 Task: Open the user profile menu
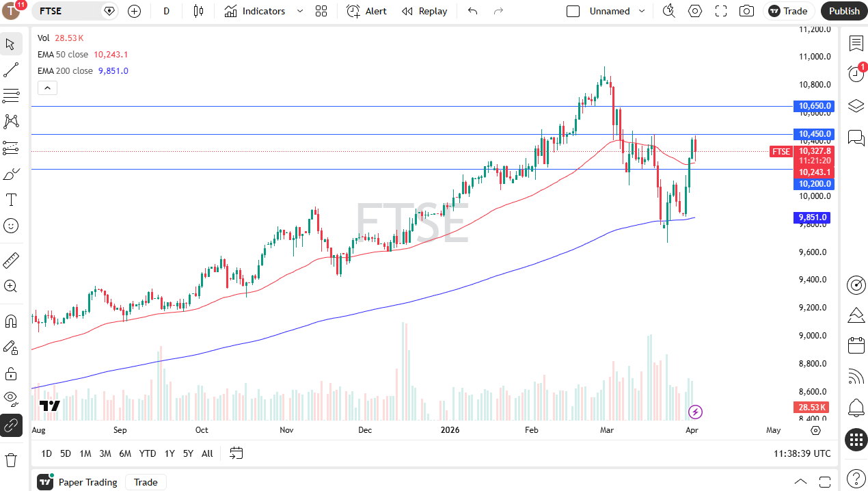[12, 11]
